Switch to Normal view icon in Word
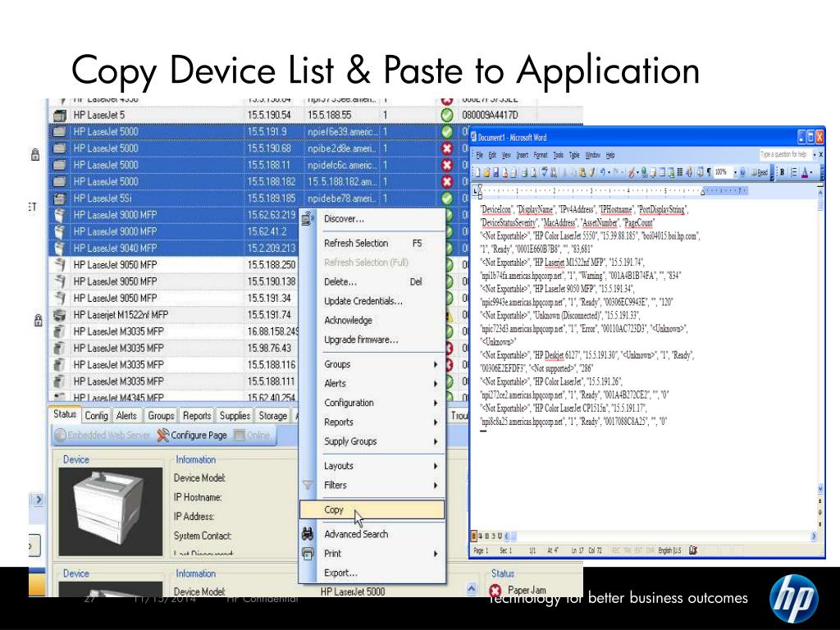This screenshot has height=630, width=840. tap(473, 536)
